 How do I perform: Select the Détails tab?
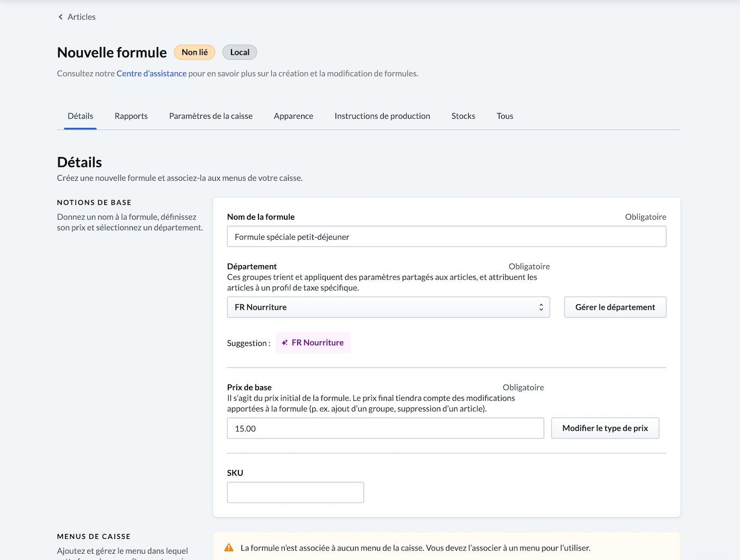tap(80, 116)
